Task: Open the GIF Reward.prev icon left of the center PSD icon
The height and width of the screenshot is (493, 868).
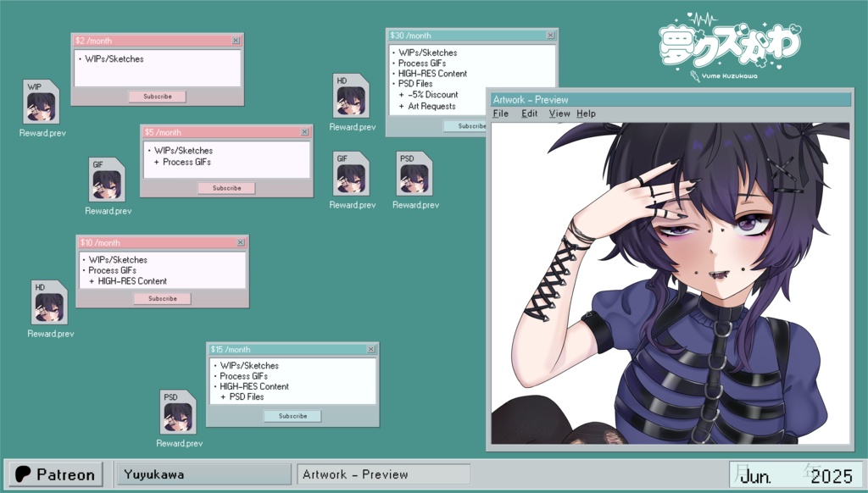Action: coord(351,174)
